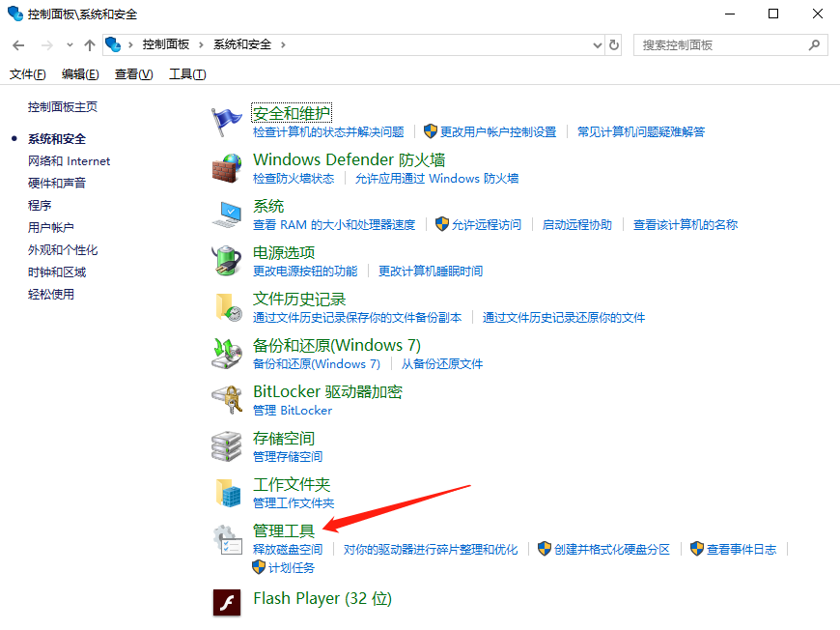840x630 pixels.
Task: Click the System computer monitor icon
Action: [227, 215]
